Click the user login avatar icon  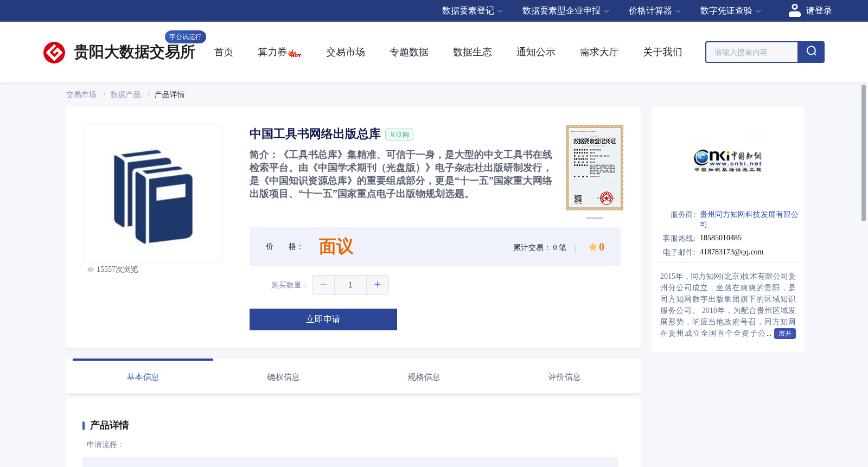(x=794, y=10)
